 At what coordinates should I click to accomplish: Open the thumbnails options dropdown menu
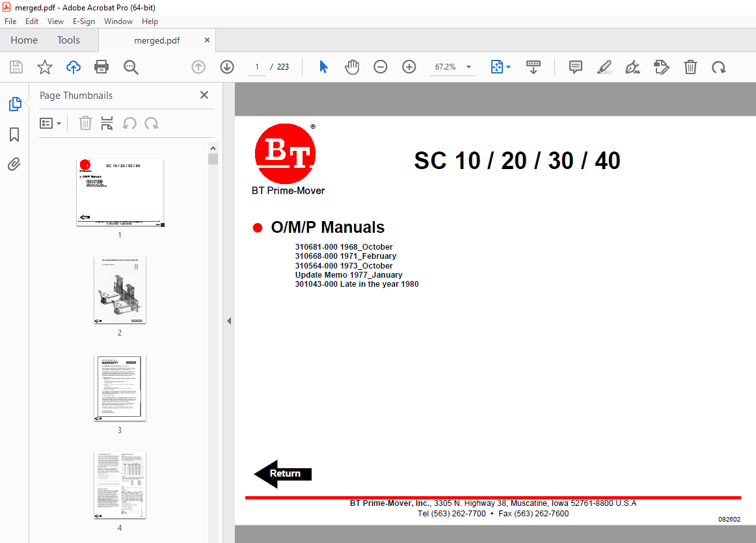click(50, 124)
